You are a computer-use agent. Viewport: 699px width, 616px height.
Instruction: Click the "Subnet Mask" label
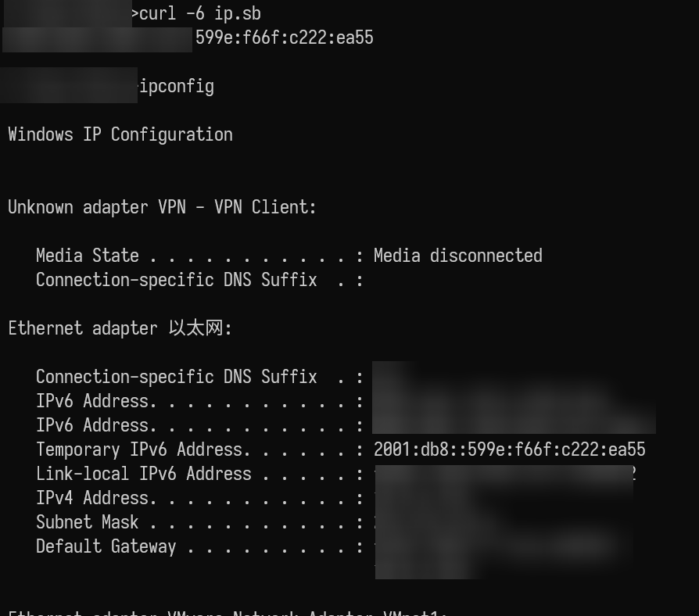(x=88, y=522)
